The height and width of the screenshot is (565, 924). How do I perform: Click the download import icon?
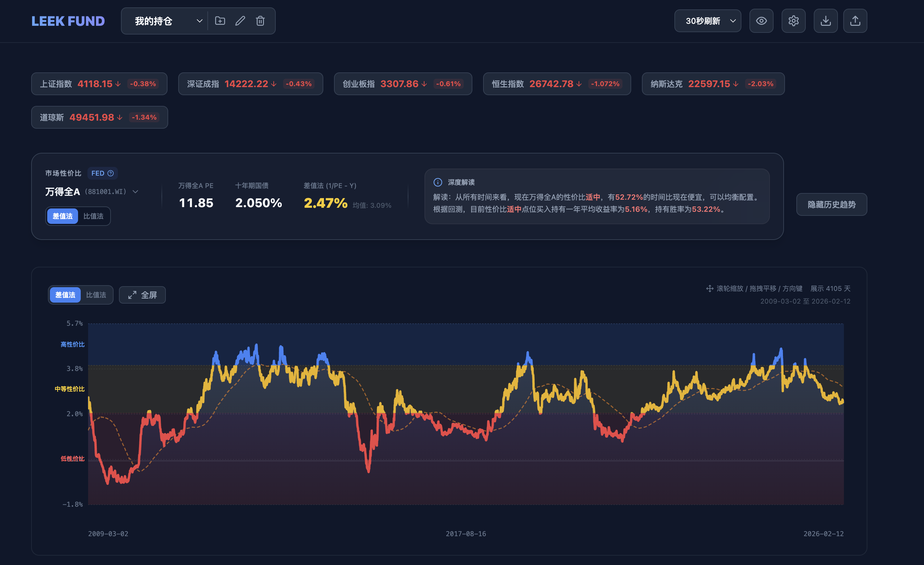click(x=826, y=21)
